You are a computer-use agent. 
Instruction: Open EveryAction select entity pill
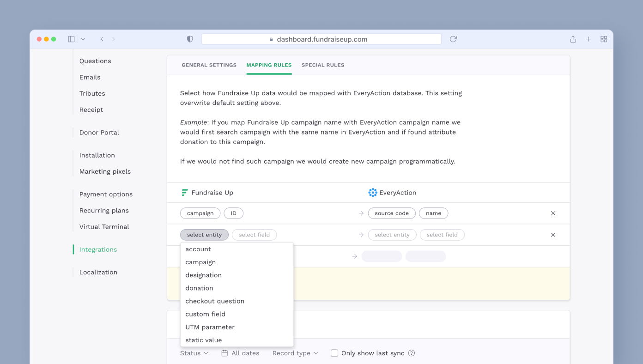point(392,235)
